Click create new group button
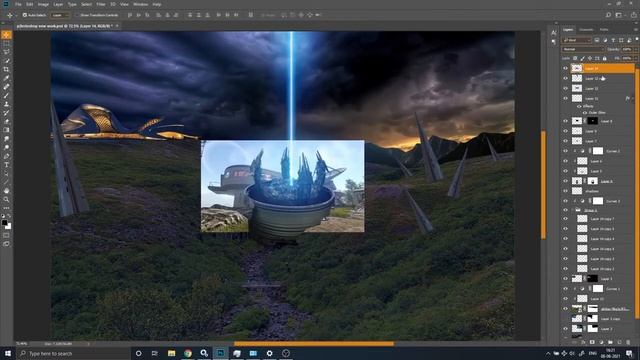The image size is (640, 360). coord(610,342)
